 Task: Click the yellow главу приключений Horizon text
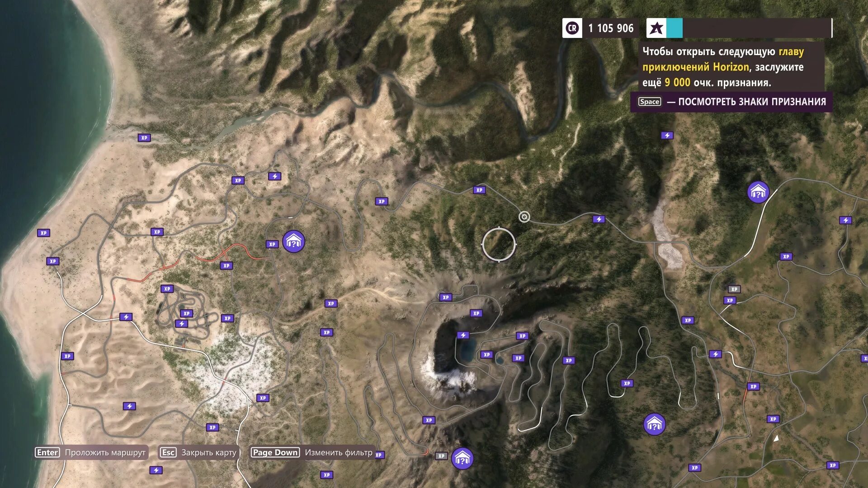tap(723, 59)
